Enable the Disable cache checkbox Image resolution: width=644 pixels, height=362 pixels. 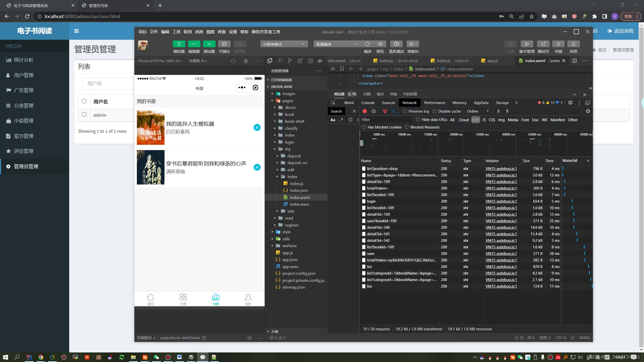pos(434,111)
